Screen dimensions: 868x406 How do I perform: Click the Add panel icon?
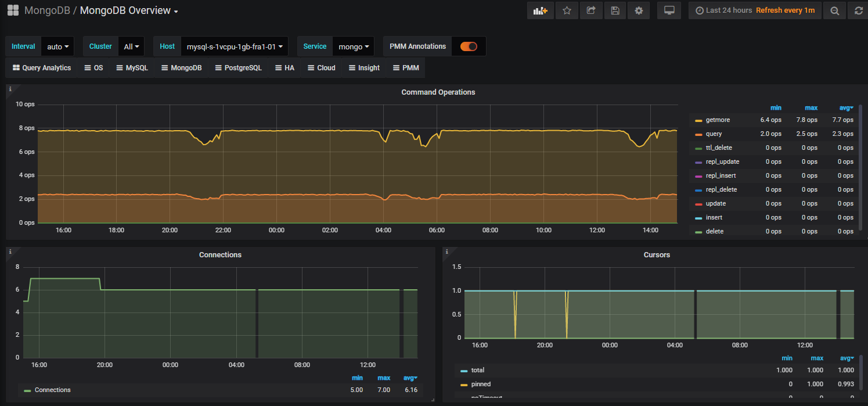click(x=540, y=10)
